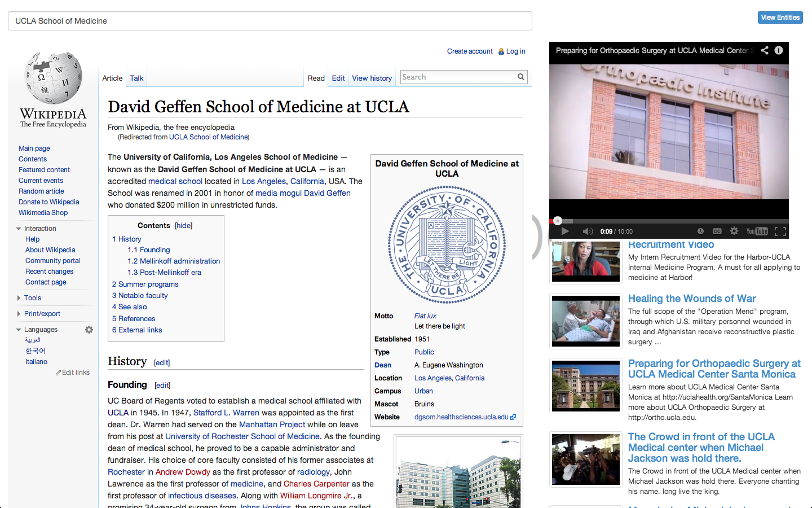Expand the Tools sidebar section

(19, 298)
